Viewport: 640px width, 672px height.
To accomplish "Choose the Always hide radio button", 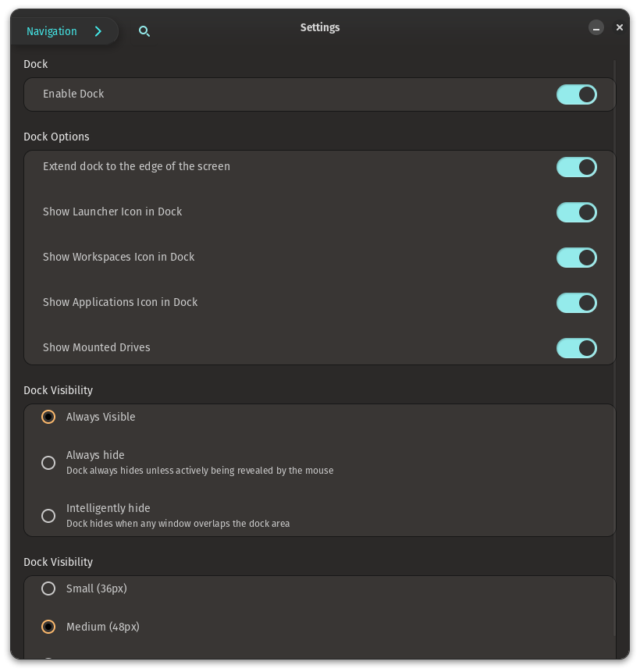I will tap(48, 463).
